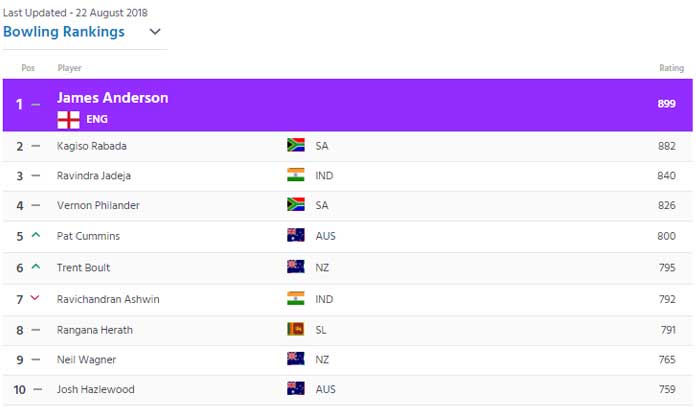
Task: Open Kagiso Rabada player link
Action: coord(92,146)
